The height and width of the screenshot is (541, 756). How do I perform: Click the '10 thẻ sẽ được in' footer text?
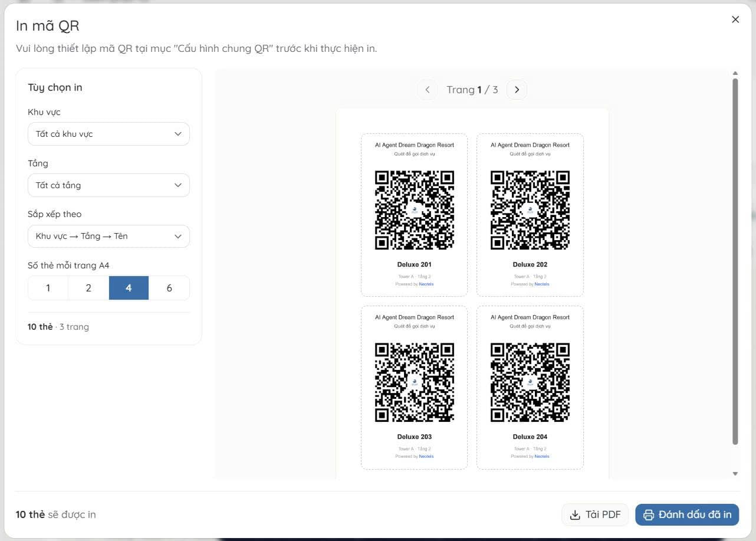[x=55, y=514]
